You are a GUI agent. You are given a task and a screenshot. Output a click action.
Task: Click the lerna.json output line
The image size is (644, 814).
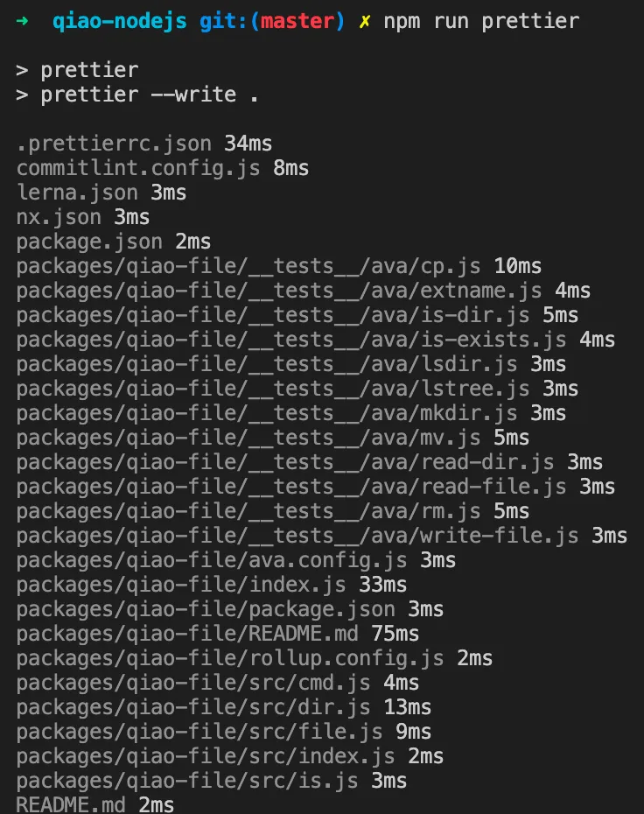click(77, 192)
